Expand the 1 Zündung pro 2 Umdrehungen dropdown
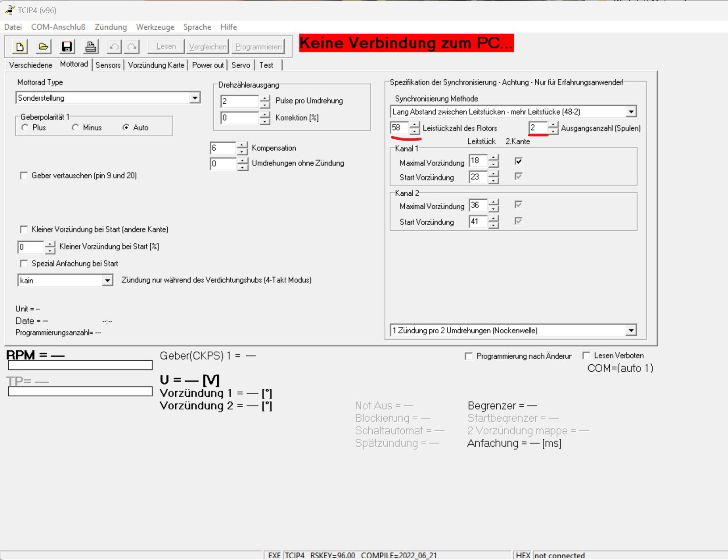Image resolution: width=728 pixels, height=560 pixels. click(631, 331)
